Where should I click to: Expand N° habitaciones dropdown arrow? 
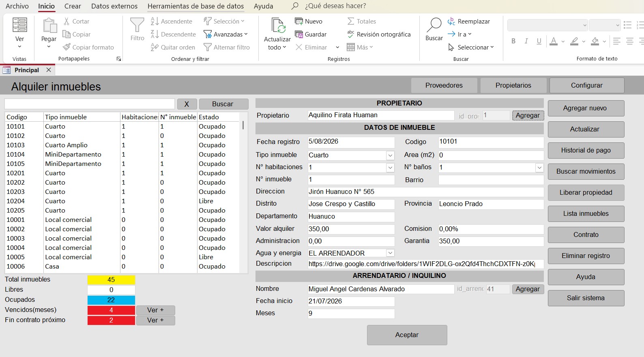coord(390,168)
